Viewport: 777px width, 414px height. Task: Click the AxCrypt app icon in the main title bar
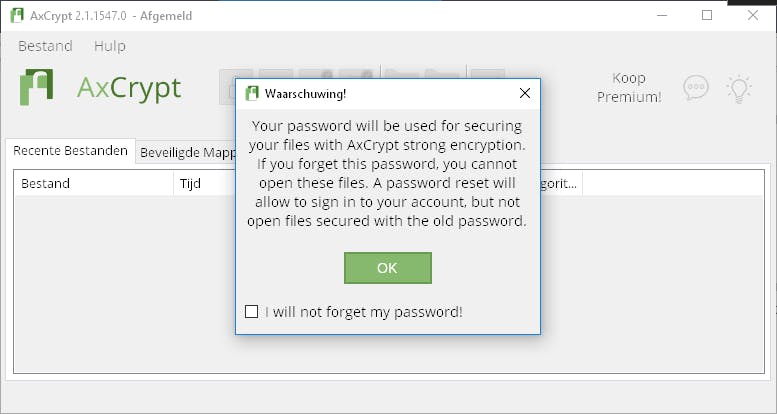[x=17, y=15]
